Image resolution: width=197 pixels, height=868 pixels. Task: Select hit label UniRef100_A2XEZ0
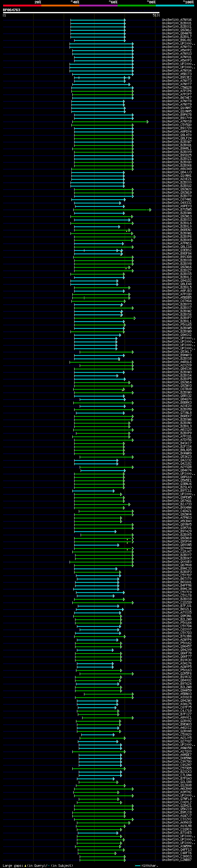pyautogui.click(x=177, y=406)
